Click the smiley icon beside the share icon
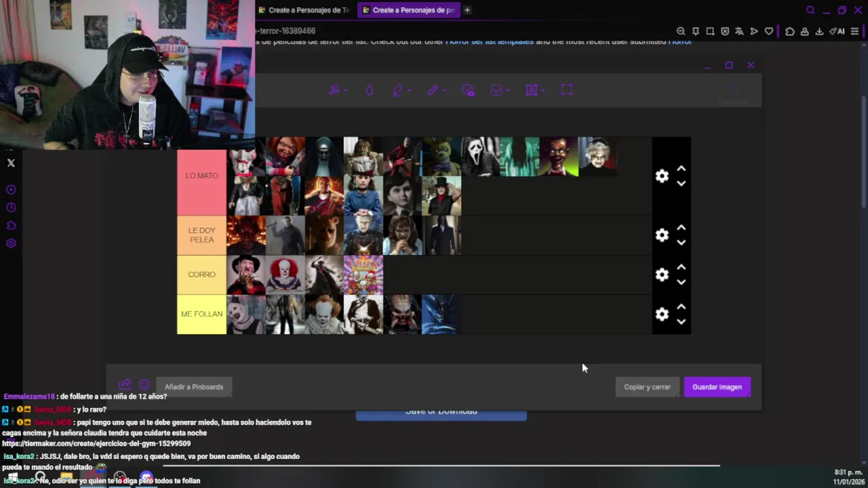The image size is (868, 488). click(x=144, y=385)
